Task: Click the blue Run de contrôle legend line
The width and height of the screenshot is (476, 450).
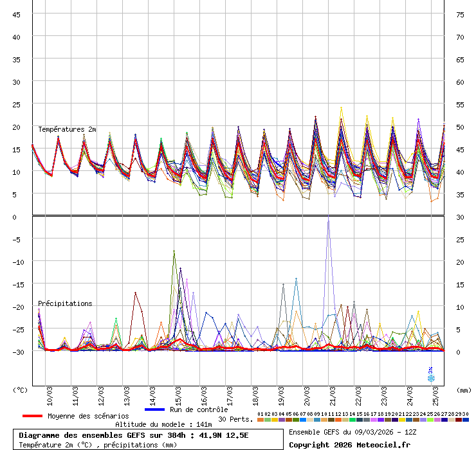Action: tap(155, 410)
